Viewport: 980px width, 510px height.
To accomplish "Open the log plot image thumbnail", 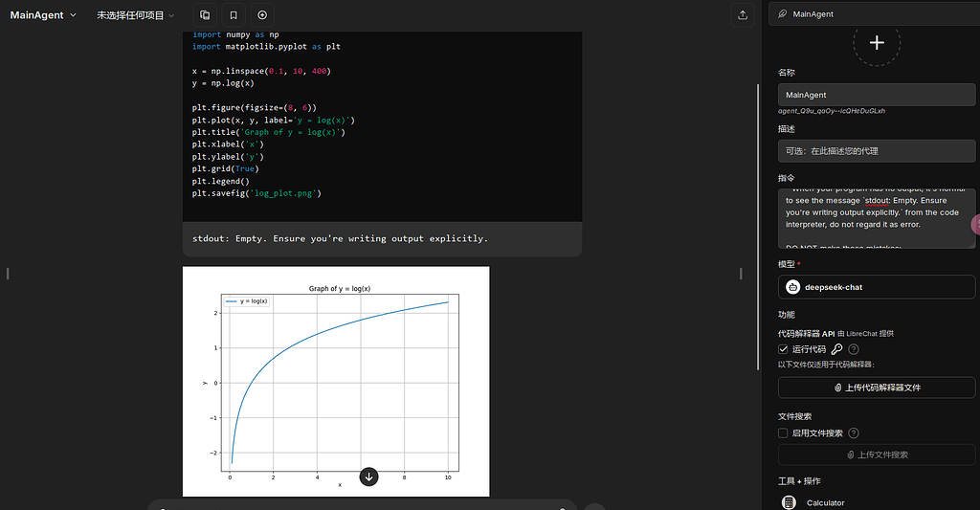I will (336, 381).
